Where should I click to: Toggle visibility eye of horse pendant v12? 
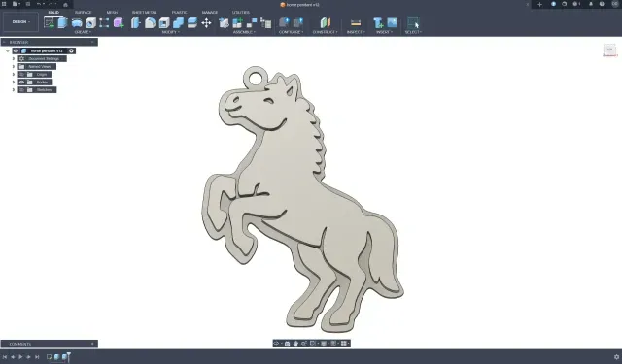(x=16, y=50)
